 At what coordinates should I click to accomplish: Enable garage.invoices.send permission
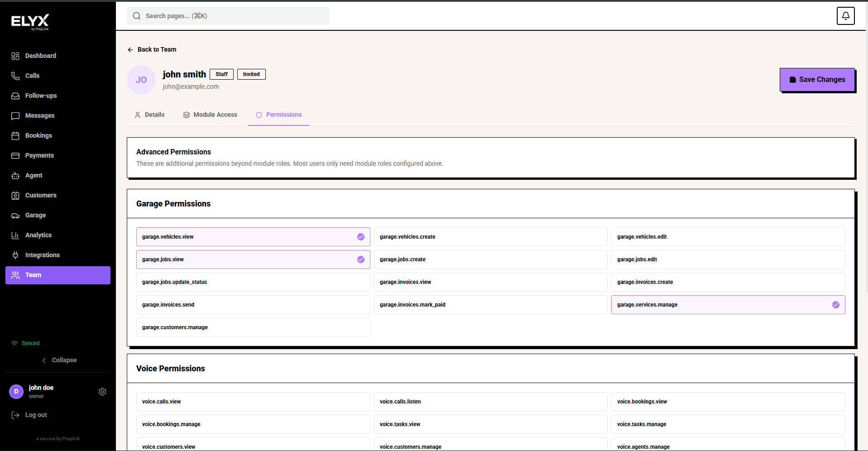coord(253,305)
